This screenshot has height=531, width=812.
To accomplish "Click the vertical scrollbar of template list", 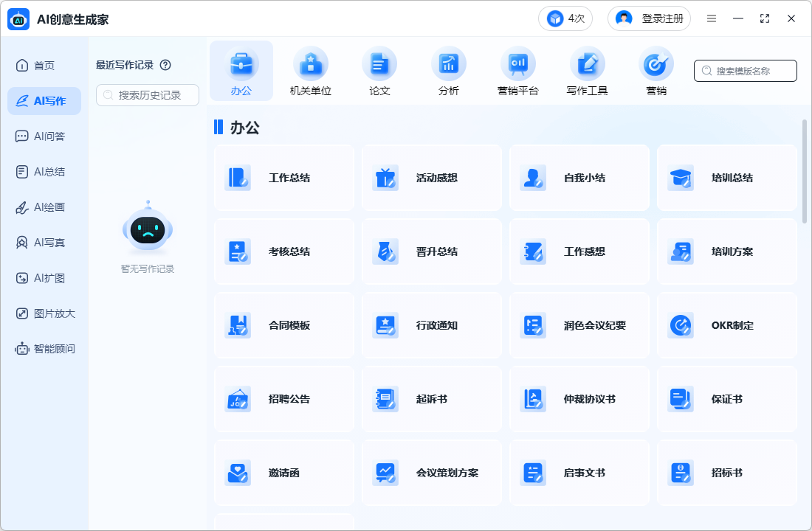I will [x=805, y=171].
